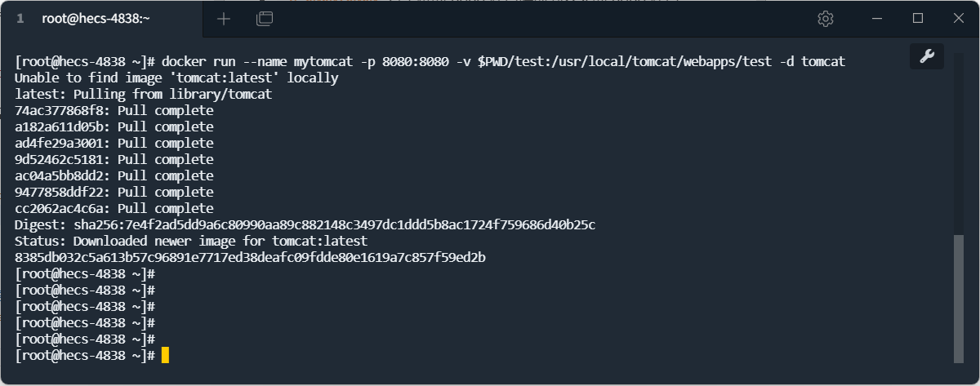Click the "latest: Pulling from library/tomcat" line
980x386 pixels.
[x=144, y=94]
